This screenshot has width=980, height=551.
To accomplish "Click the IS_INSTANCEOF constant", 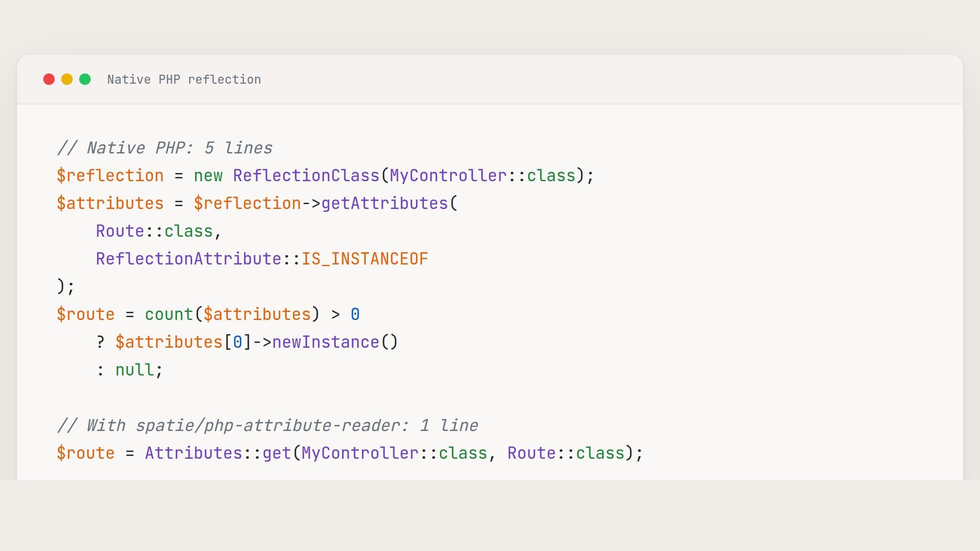I will 366,258.
